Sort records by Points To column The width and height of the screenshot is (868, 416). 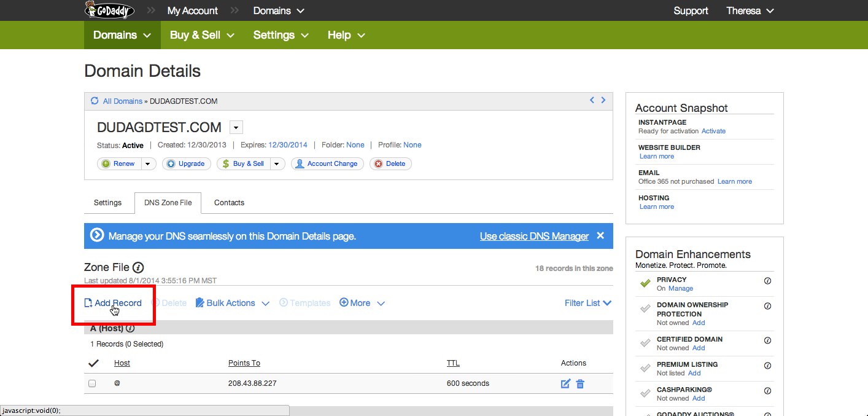click(x=244, y=363)
